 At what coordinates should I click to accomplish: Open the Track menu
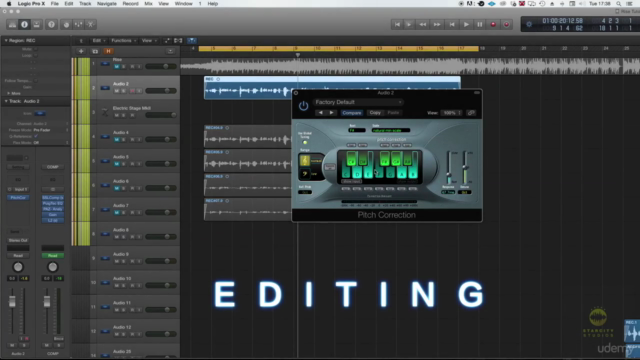click(x=85, y=4)
